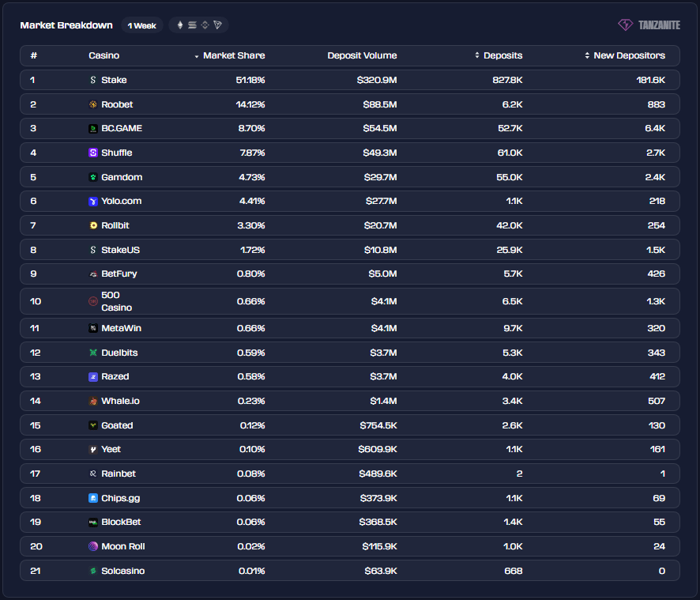Click the Moon Roll casino name
Image resolution: width=700 pixels, height=600 pixels.
click(123, 546)
